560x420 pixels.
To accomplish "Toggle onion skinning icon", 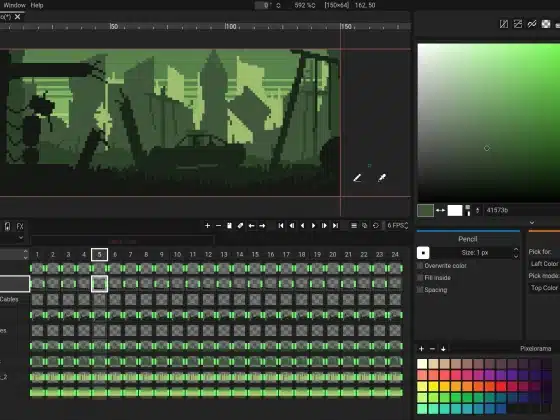I will (365, 225).
